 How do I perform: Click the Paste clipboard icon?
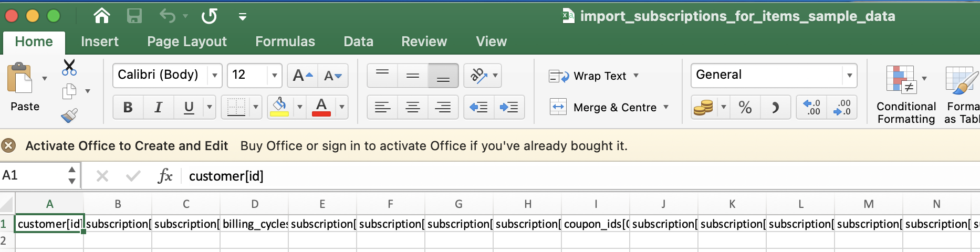coord(20,79)
